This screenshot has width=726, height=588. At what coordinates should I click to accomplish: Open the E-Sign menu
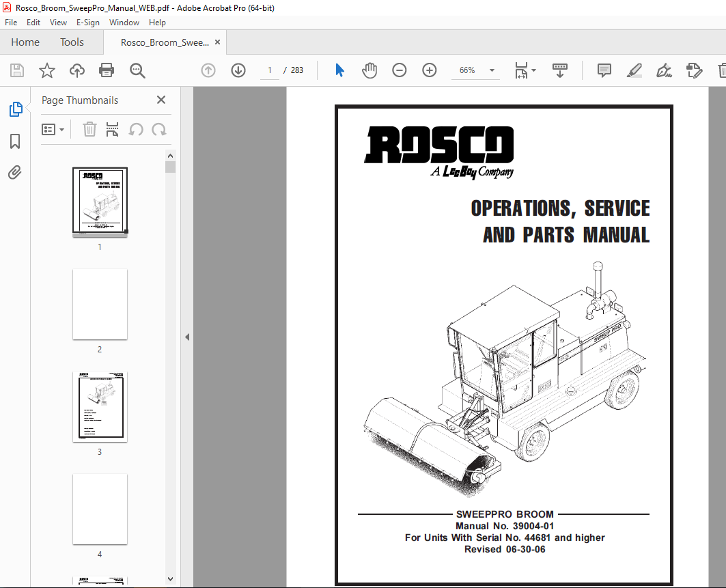(88, 23)
